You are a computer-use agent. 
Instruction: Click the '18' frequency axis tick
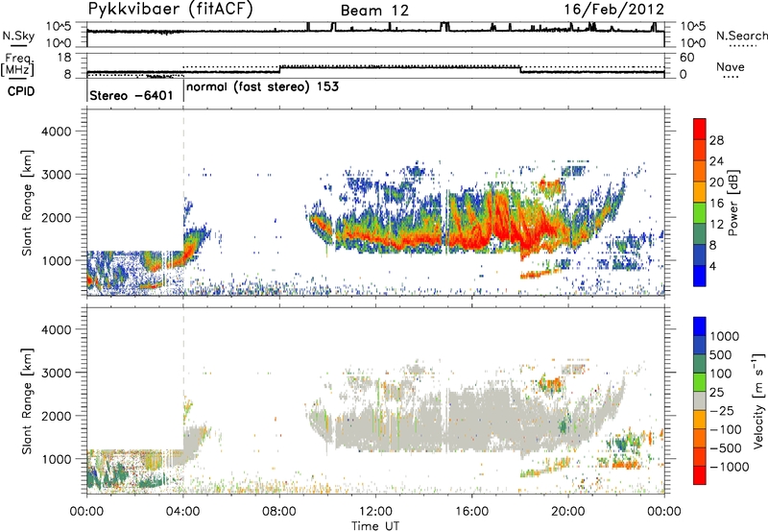(64, 58)
